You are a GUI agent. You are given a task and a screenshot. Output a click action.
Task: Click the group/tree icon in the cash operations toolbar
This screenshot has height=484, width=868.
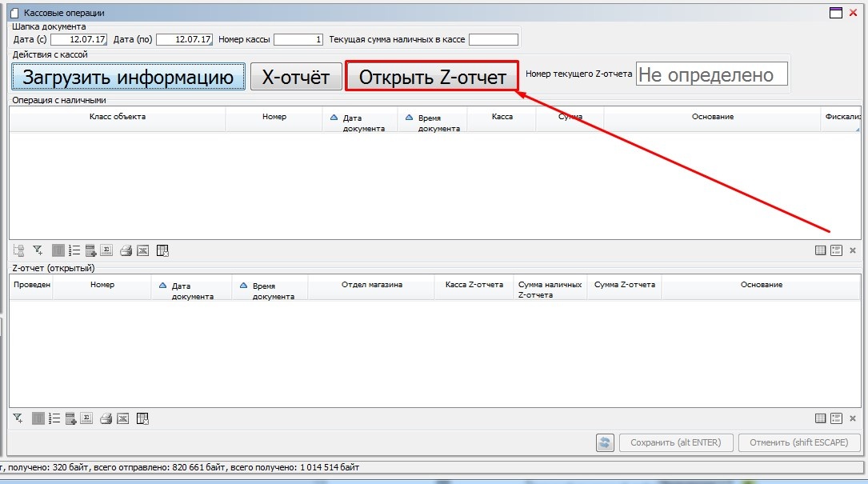point(19,250)
